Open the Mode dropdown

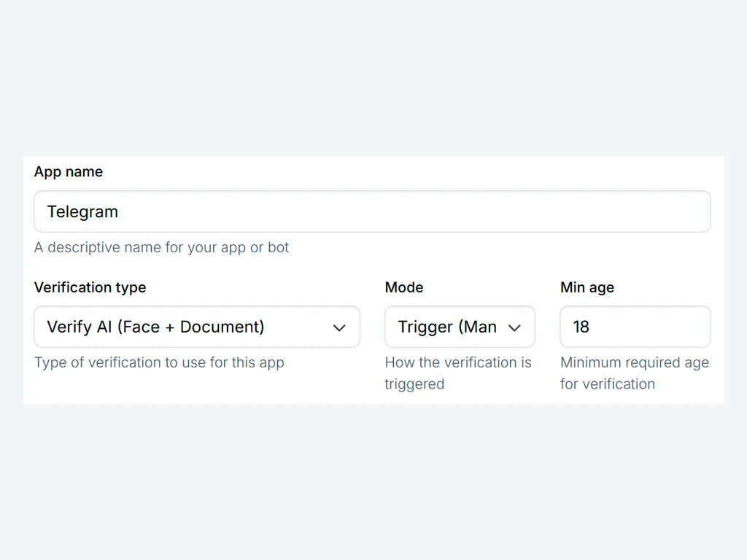(x=460, y=327)
